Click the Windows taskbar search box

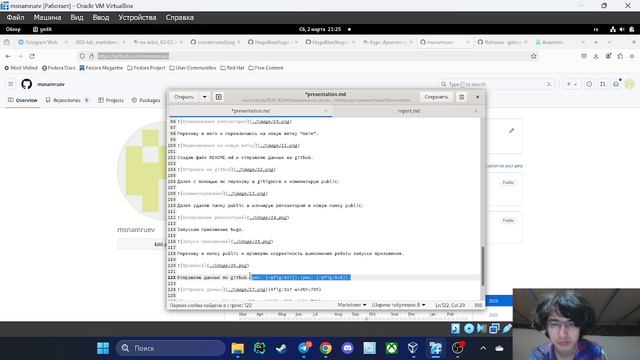[x=171, y=348]
